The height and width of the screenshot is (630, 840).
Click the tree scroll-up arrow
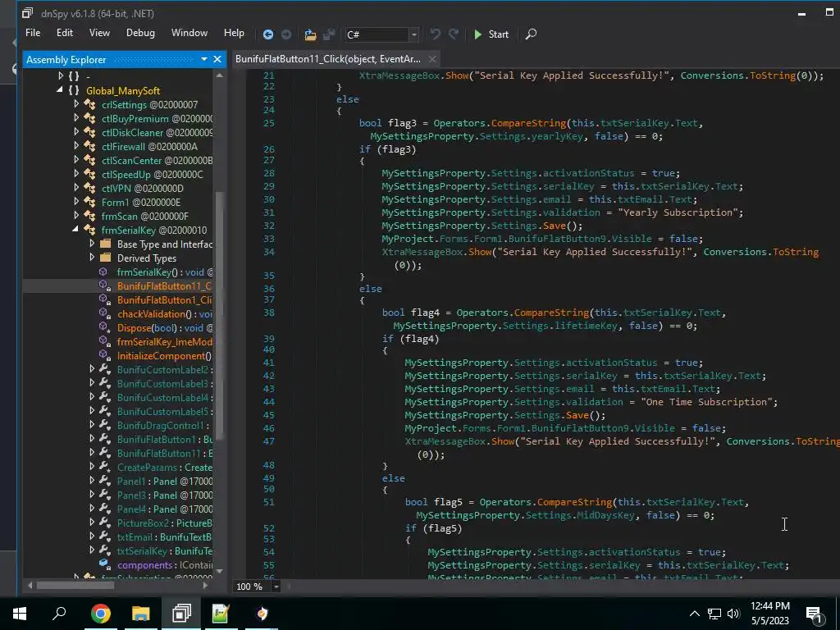[x=219, y=75]
